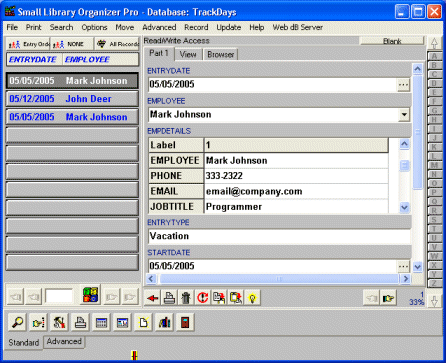Click the red door exit icon

point(185,322)
